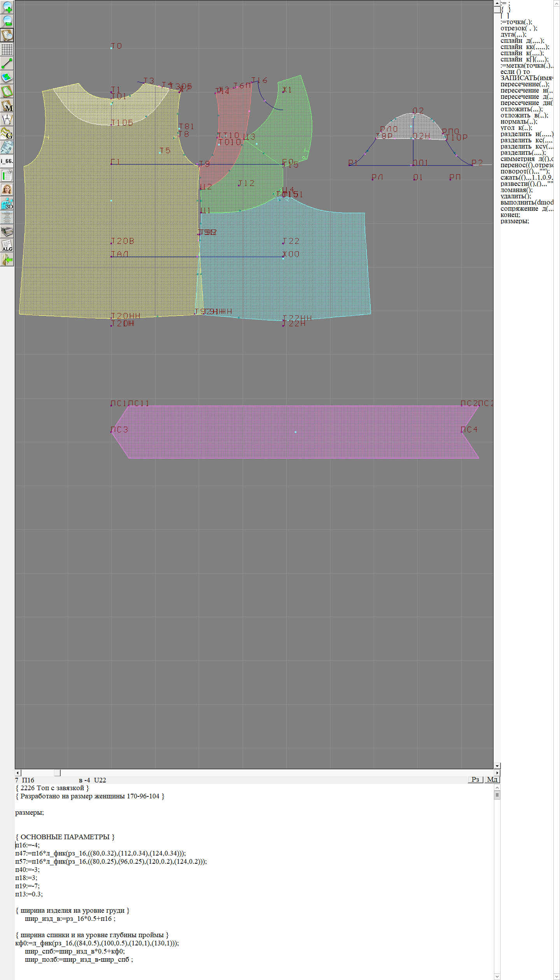Screen dimensions: 560x980
Task: Open the ALG algorithm document icon
Action: 7,245
